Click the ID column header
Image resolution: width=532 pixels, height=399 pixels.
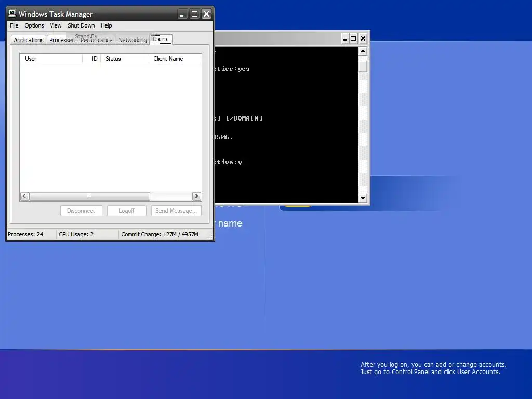(91, 59)
